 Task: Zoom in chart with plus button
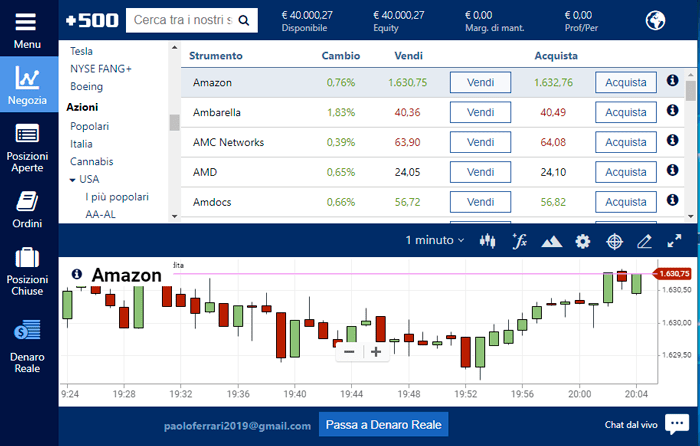[x=376, y=352]
